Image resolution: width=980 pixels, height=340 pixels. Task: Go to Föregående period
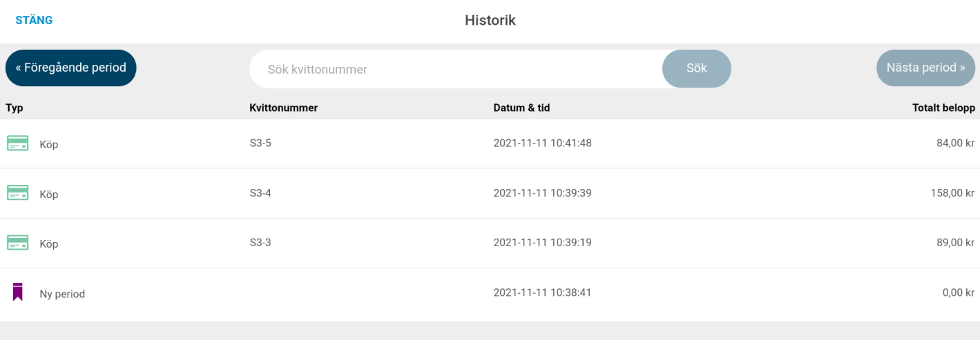coord(71,68)
